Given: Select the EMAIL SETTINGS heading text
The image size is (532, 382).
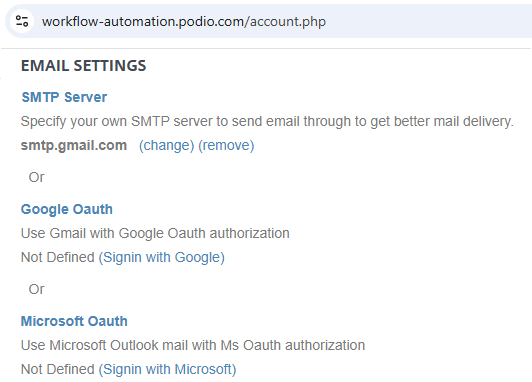Looking at the screenshot, I should (83, 66).
